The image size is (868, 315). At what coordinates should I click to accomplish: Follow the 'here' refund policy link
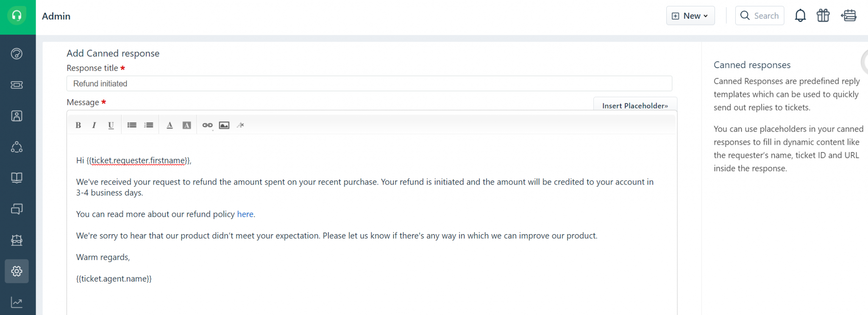(x=245, y=214)
